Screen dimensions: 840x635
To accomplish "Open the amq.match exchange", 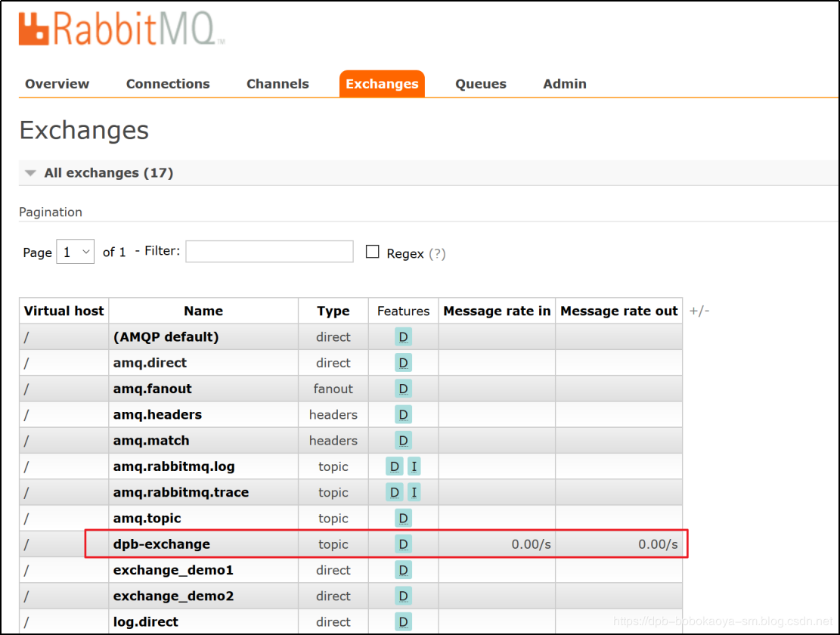I will 151,441.
